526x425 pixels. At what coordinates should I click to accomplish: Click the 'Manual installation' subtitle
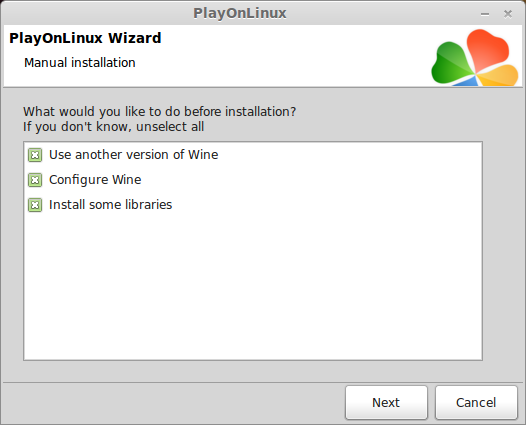point(80,63)
